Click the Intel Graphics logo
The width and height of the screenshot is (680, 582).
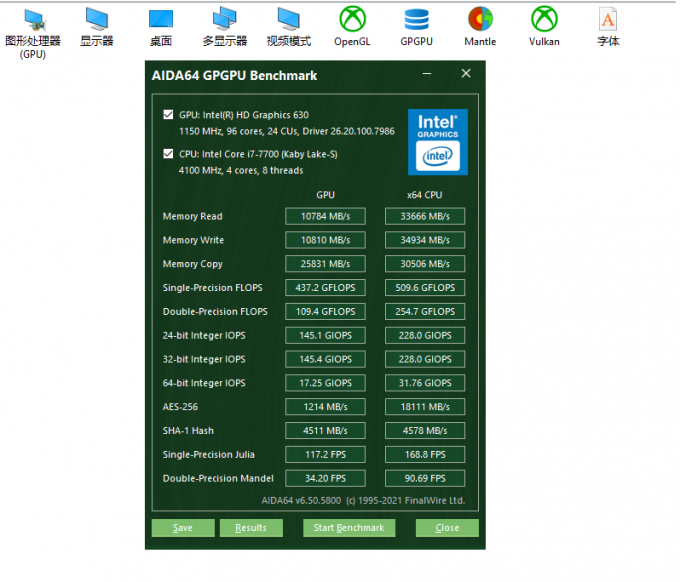click(x=438, y=142)
